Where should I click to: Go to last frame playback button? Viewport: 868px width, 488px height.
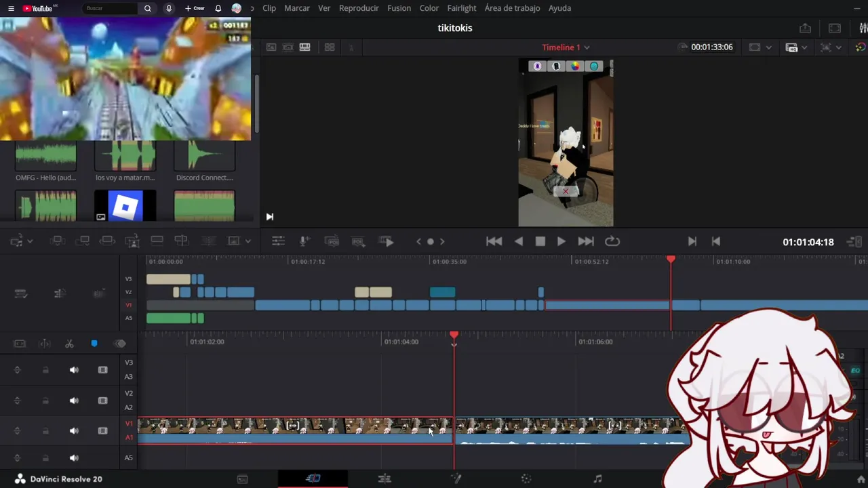(x=586, y=241)
